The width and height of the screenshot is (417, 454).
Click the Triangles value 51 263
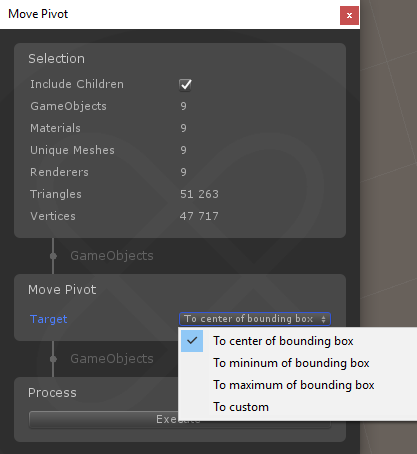tap(199, 194)
